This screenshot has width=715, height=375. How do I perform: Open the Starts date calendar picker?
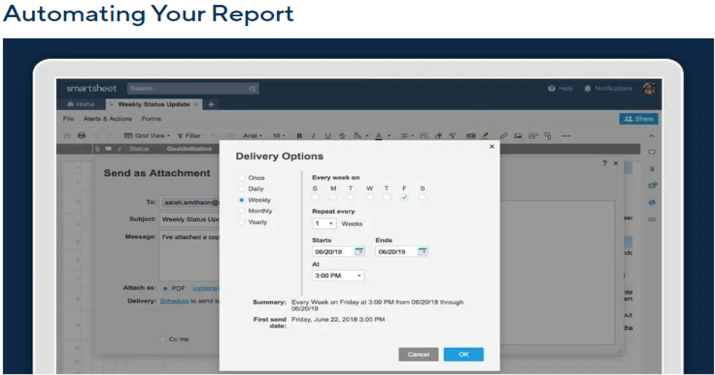pos(359,251)
